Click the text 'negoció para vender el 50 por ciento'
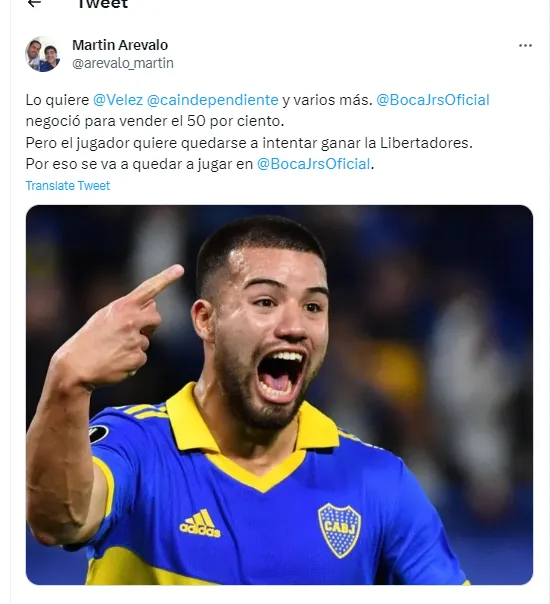The image size is (550, 604). [155, 121]
